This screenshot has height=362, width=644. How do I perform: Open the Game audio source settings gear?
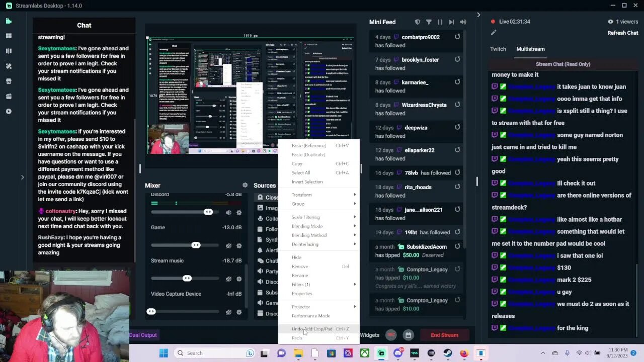(x=239, y=246)
